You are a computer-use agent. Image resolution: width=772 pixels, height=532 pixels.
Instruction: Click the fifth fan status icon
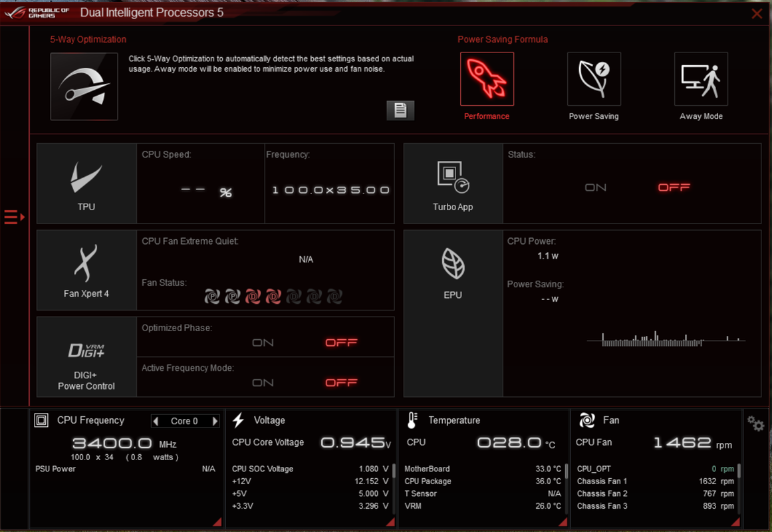294,297
